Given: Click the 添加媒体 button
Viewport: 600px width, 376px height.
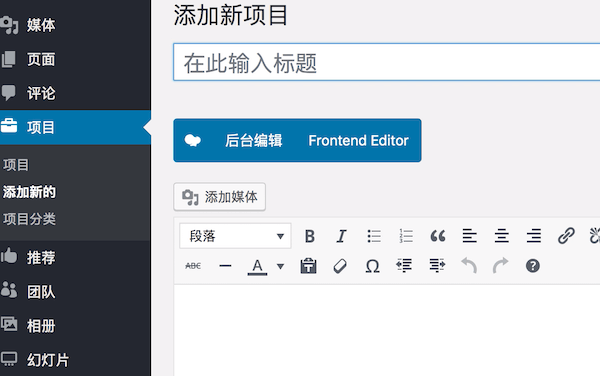Looking at the screenshot, I should (220, 197).
